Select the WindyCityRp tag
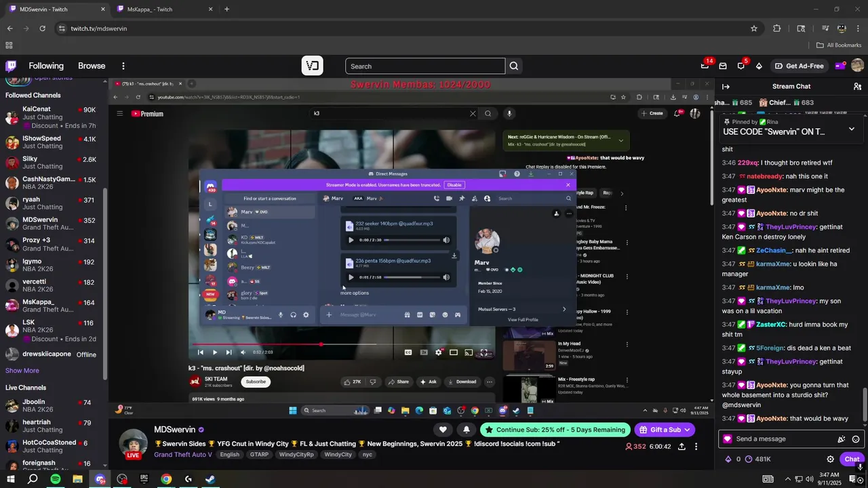This screenshot has height=488, width=868. click(x=296, y=454)
